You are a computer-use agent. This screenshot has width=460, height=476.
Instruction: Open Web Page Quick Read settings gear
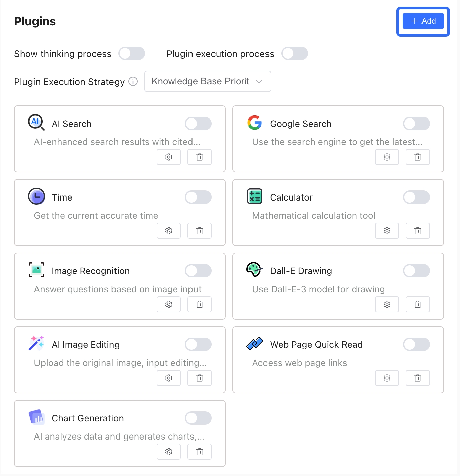pos(387,378)
